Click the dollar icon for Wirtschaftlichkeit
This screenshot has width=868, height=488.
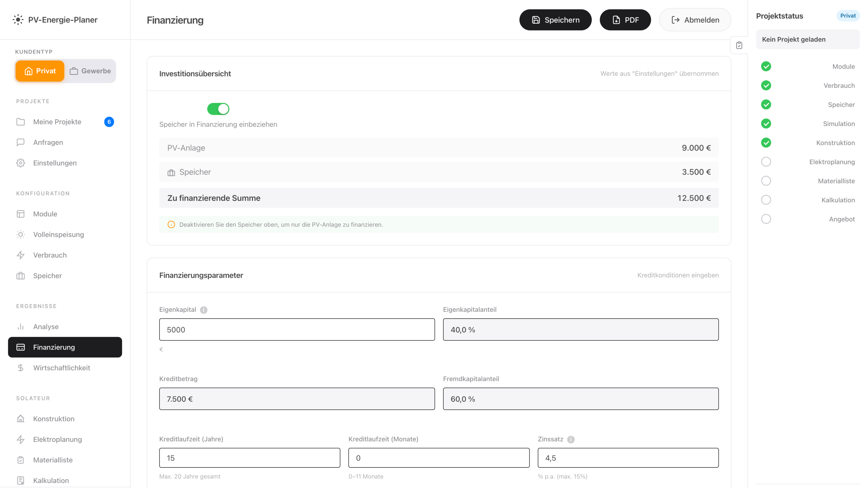point(21,368)
